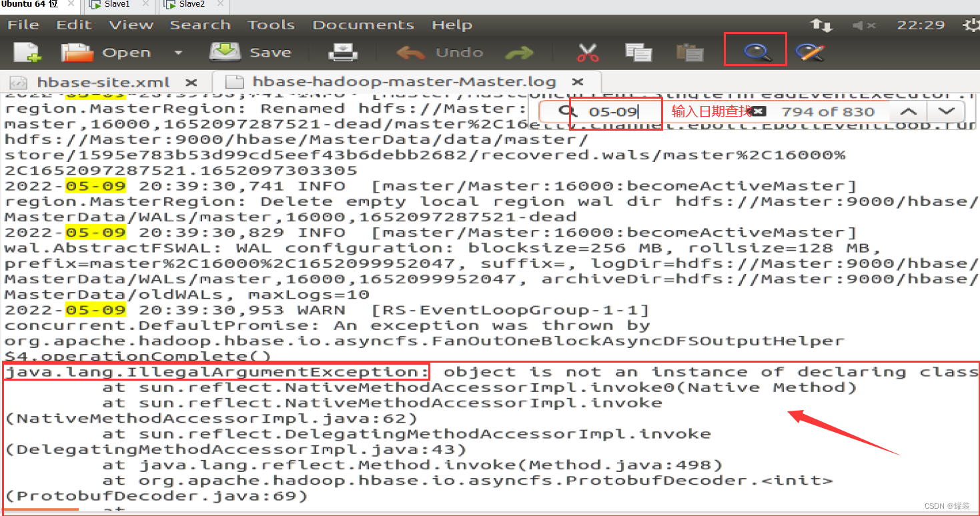The image size is (980, 516).
Task: Open the Edit menu
Action: click(74, 25)
